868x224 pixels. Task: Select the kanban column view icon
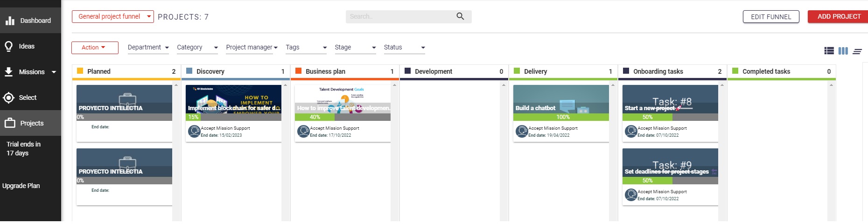click(x=843, y=51)
